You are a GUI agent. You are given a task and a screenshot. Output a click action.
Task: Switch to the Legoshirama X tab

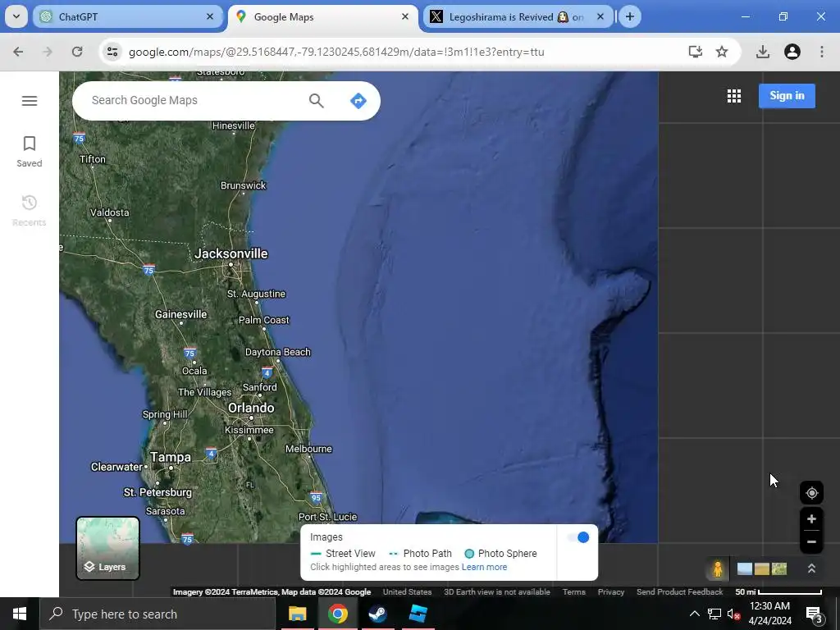click(x=517, y=17)
